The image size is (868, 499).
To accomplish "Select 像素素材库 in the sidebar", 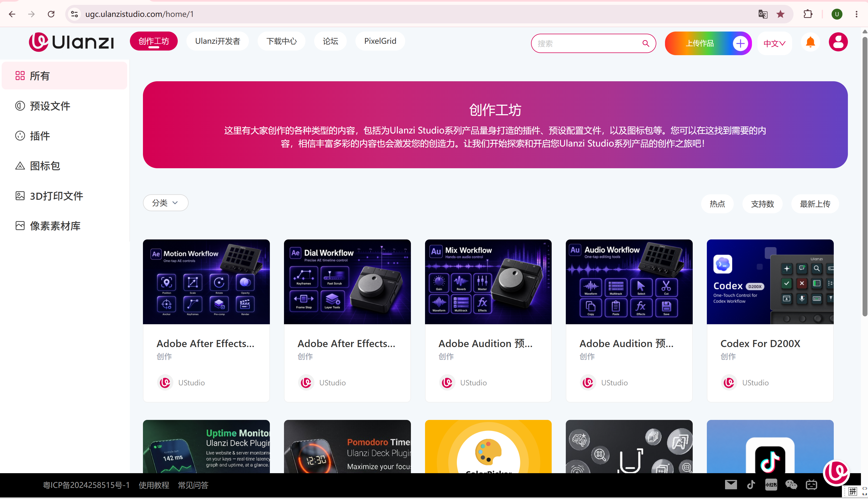I will [x=64, y=226].
